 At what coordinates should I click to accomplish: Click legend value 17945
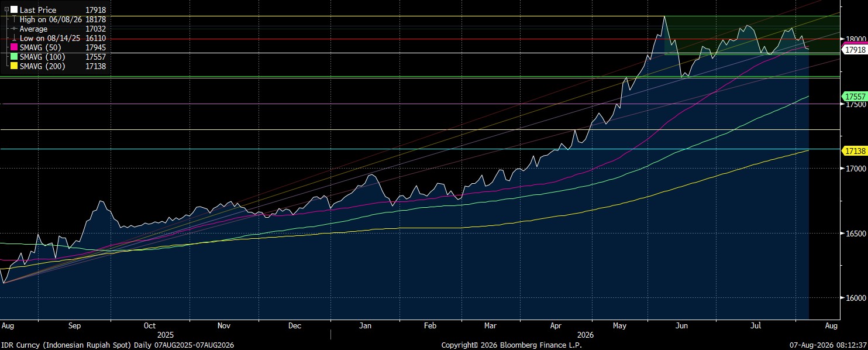pyautogui.click(x=95, y=47)
